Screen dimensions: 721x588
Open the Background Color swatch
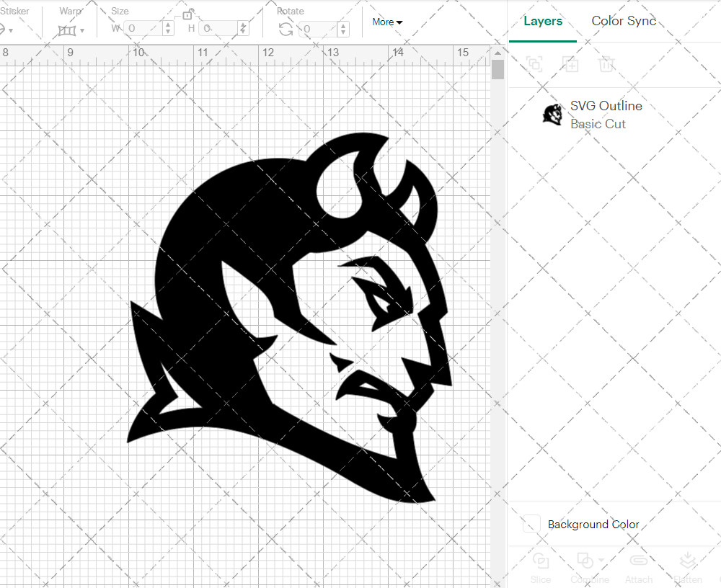pyautogui.click(x=531, y=524)
